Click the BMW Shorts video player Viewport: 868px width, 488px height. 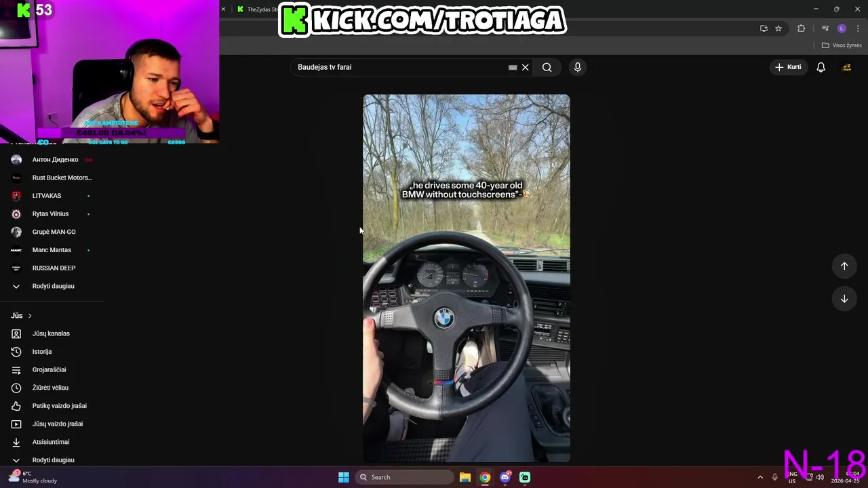tap(467, 279)
